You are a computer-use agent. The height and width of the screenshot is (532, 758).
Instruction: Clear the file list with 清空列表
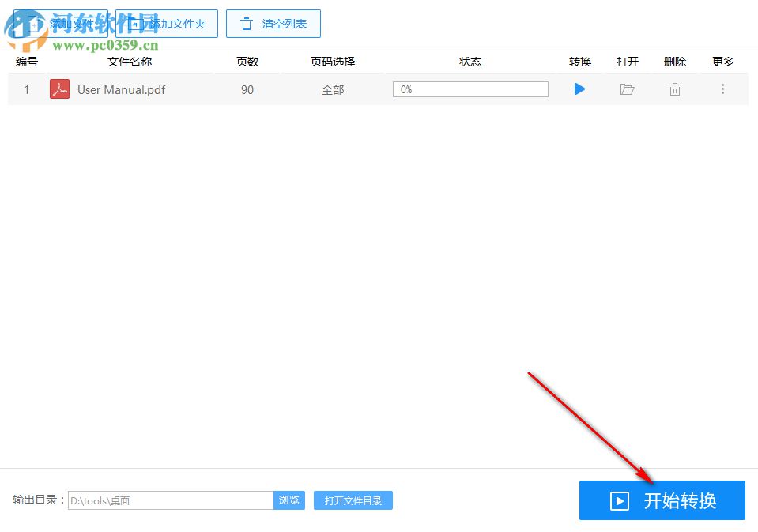(273, 24)
